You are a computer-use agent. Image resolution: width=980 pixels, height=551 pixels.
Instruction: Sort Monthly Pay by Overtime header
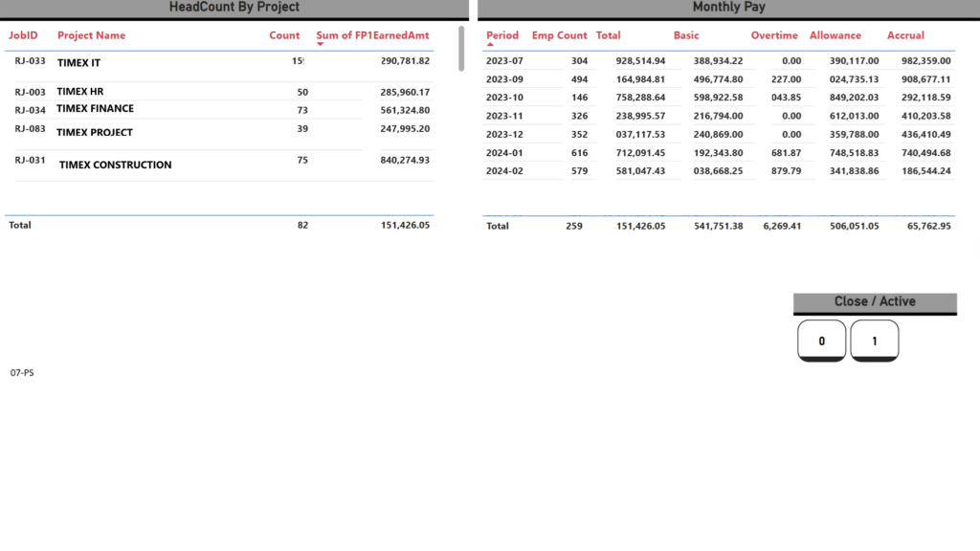(774, 35)
